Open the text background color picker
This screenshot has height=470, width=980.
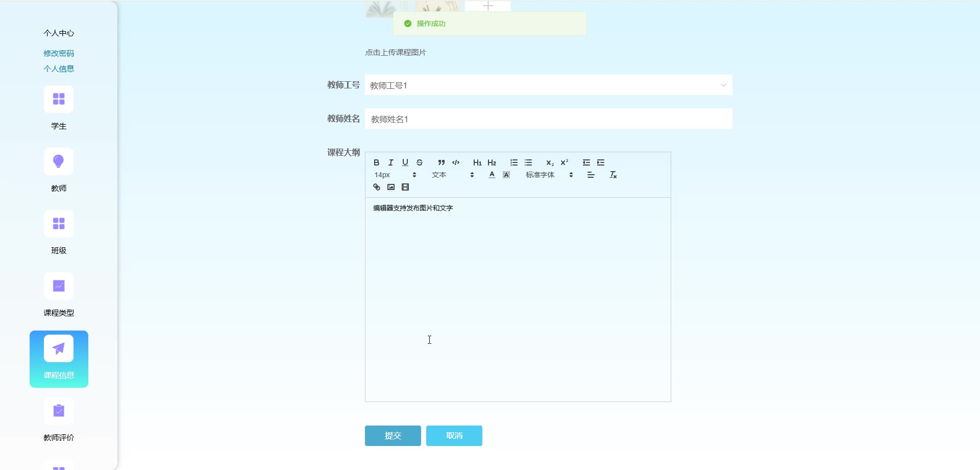tap(506, 175)
